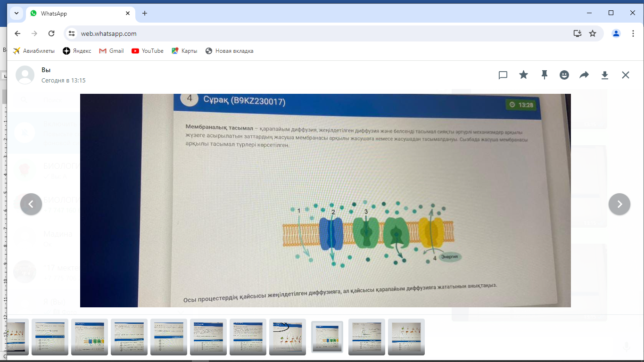Open the Новая вкладка bookmark
644x362 pixels.
click(230, 51)
